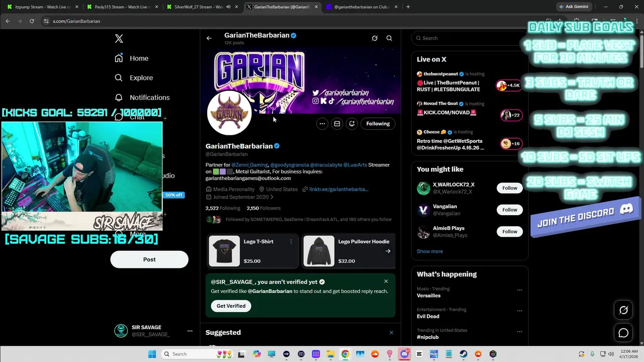Click Chrome's back navigation arrow

click(x=8, y=21)
